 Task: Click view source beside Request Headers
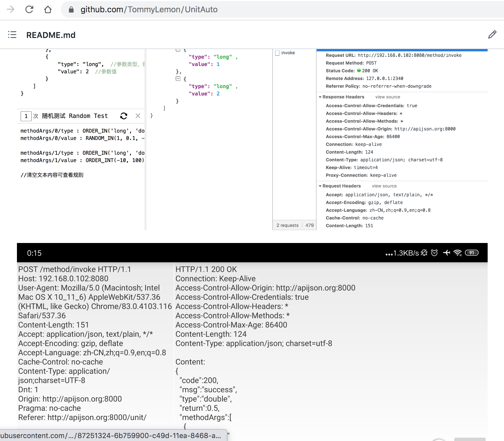[384, 186]
